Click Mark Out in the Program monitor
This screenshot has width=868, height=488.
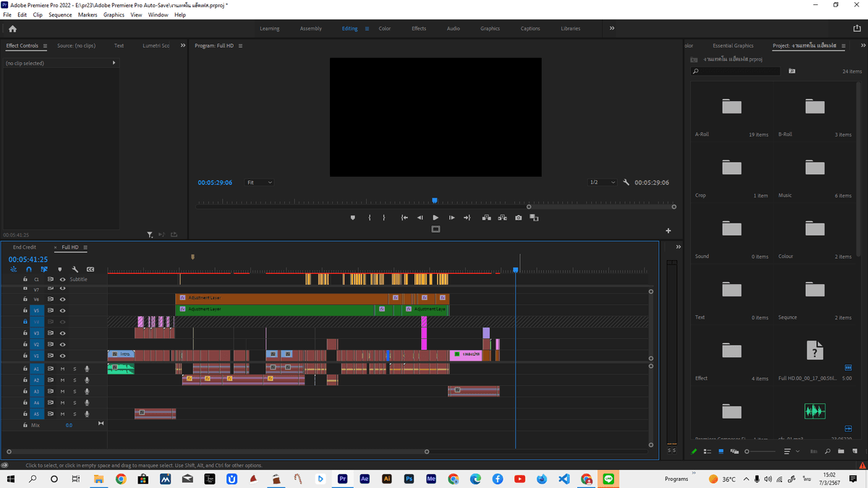click(384, 218)
